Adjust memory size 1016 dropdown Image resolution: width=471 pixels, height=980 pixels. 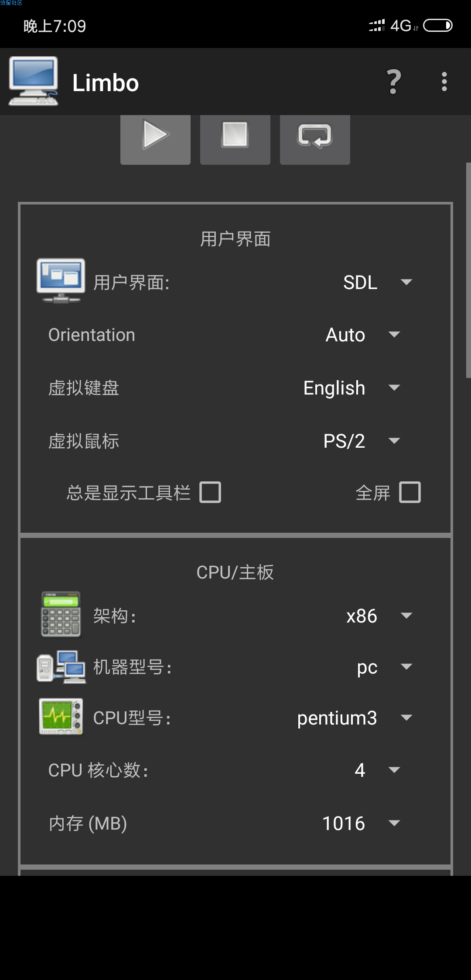pos(361,823)
